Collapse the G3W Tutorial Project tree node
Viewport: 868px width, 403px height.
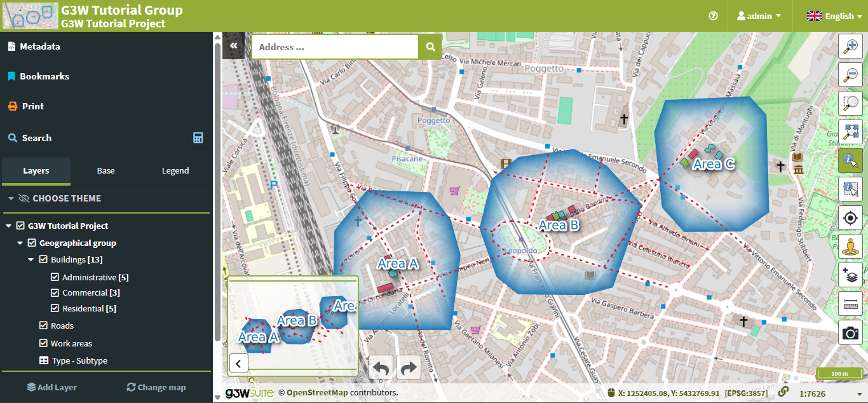click(8, 226)
